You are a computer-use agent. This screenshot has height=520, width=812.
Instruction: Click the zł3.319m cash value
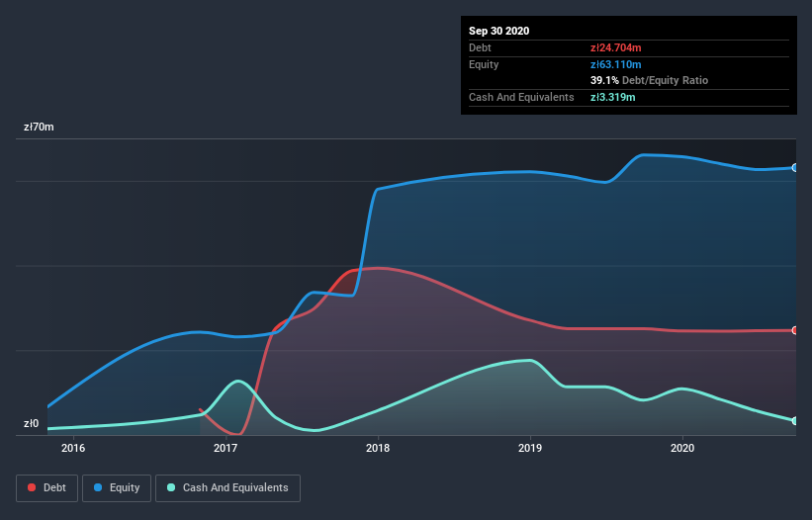[612, 97]
